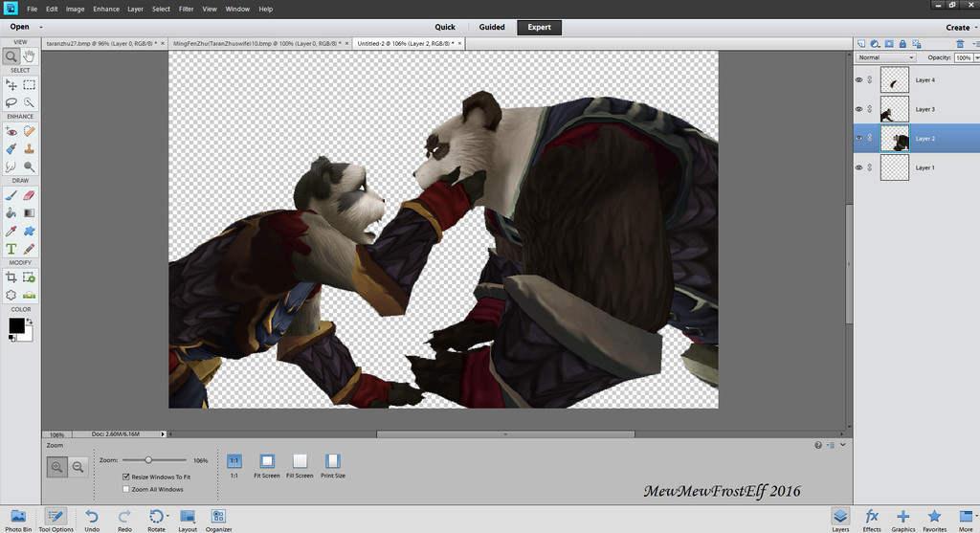Select the Paint Bucket tool
The image size is (980, 533).
click(11, 213)
